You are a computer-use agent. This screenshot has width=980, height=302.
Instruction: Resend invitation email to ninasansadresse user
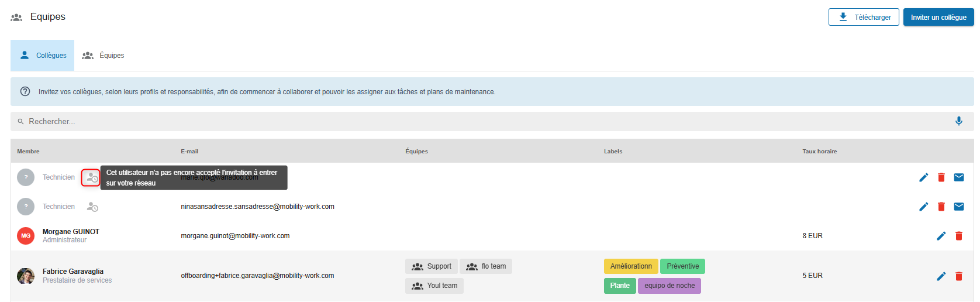pos(958,207)
